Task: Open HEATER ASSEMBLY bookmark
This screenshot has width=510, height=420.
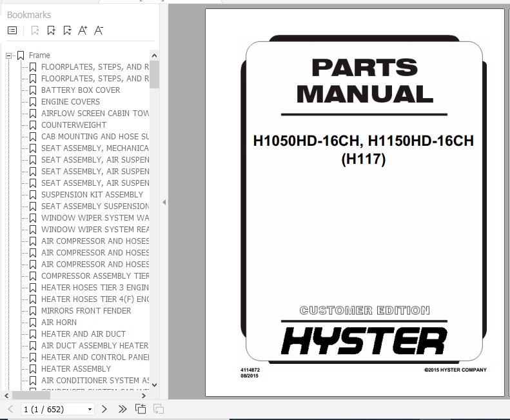Action: pos(76,369)
